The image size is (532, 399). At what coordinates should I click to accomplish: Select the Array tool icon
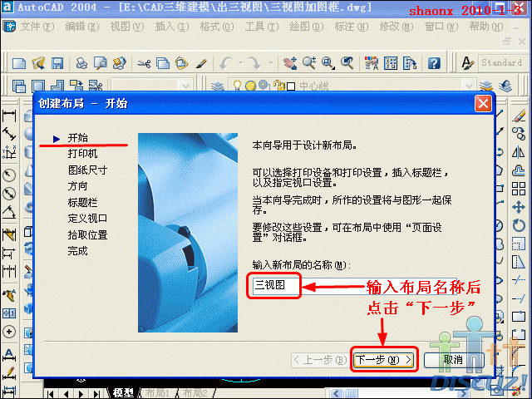(519, 189)
